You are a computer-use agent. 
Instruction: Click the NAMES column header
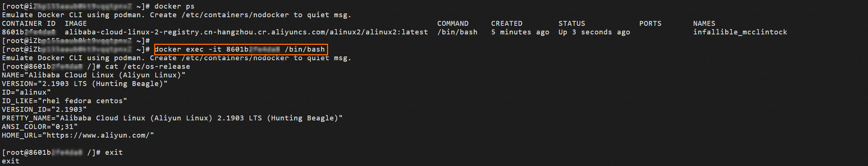704,24
